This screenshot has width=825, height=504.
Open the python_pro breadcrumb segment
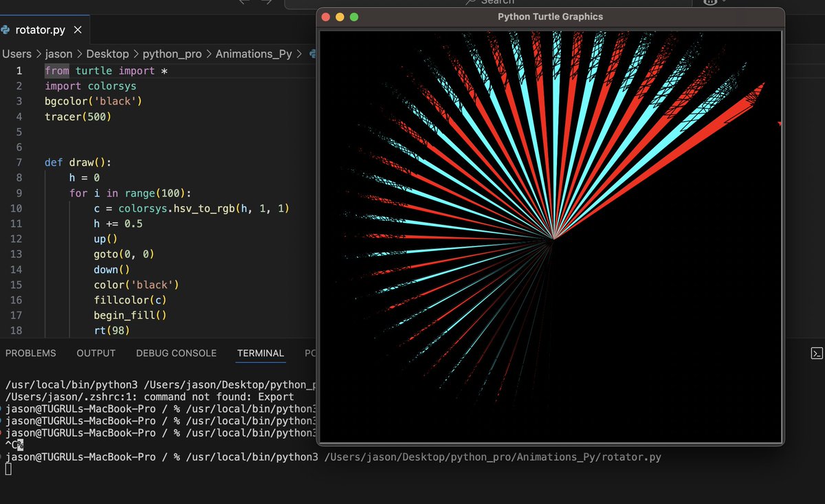172,54
